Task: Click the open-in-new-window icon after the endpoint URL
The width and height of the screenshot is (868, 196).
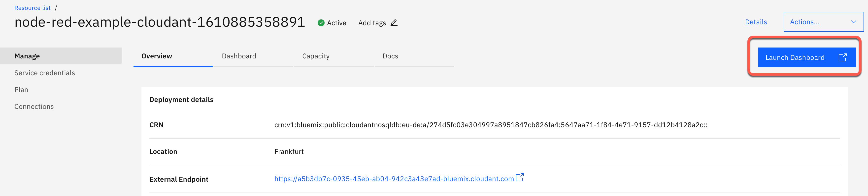Action: (x=520, y=177)
